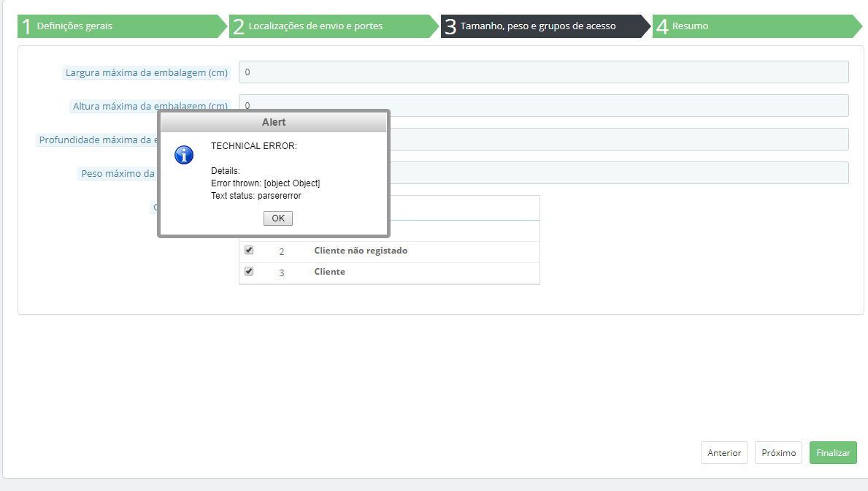
Task: Open step 2 Localizações de envio e portes
Action: pyautogui.click(x=334, y=26)
